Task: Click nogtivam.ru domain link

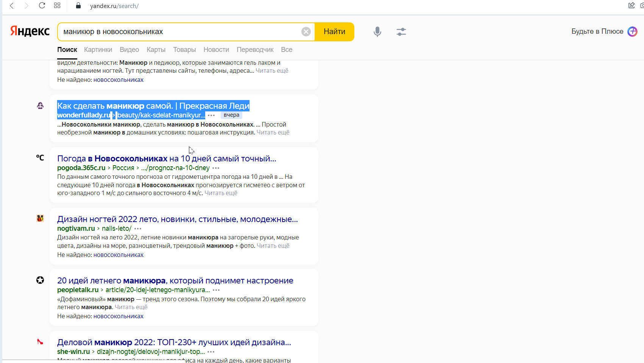Action: [76, 228]
